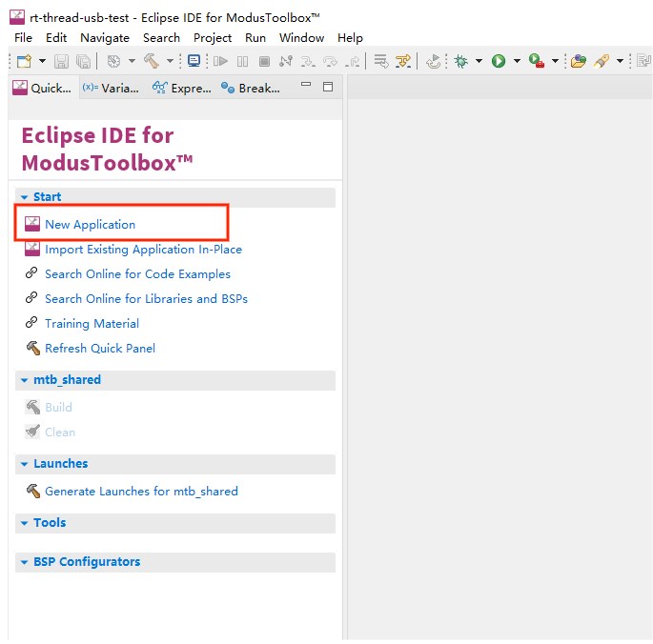Click the Save All toolbar icon
Screen dimensions: 653x644
tap(83, 61)
